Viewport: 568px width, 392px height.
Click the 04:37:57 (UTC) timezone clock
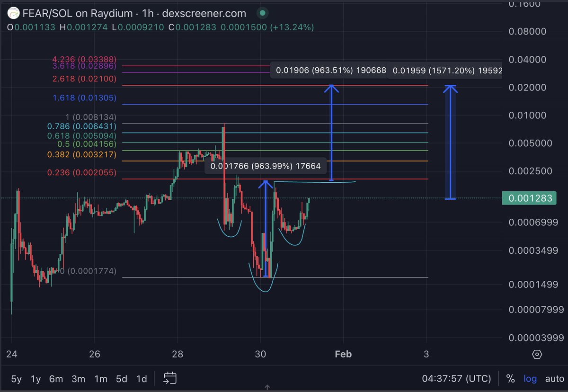[x=457, y=379]
